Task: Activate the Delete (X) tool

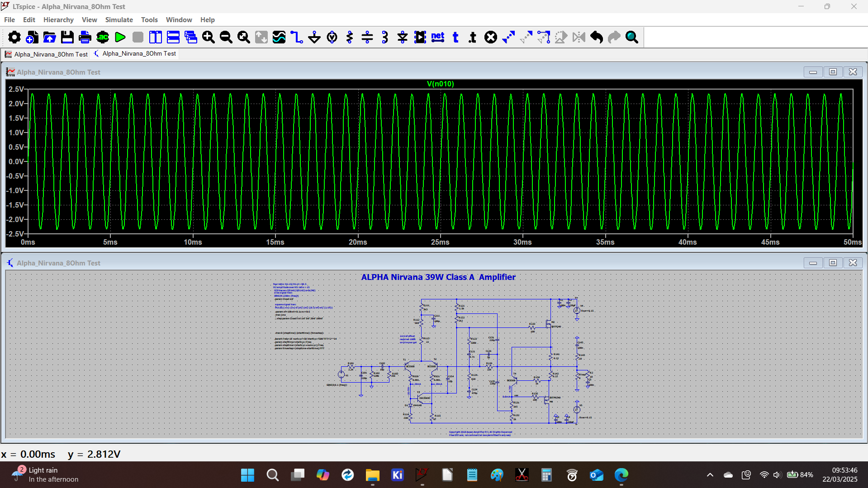Action: coord(491,37)
